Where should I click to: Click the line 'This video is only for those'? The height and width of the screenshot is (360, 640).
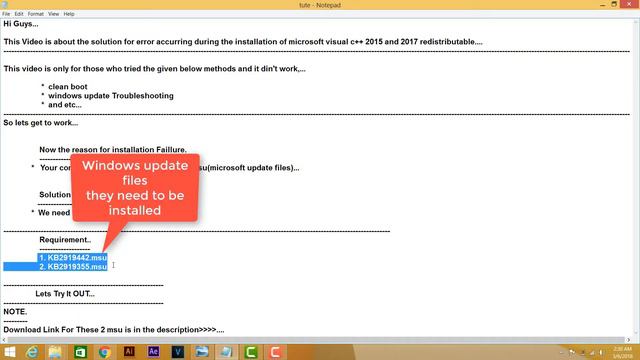coord(154,69)
